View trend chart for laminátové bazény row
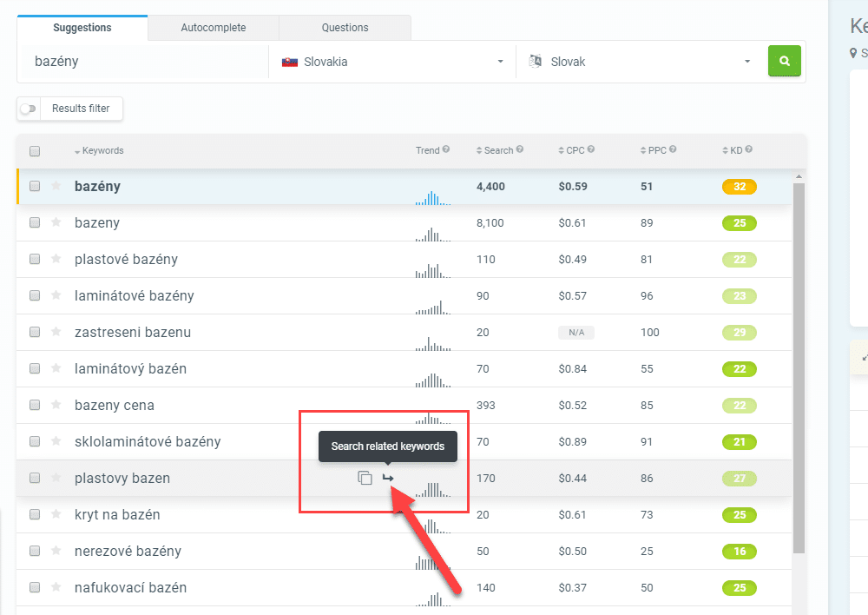This screenshot has height=615, width=868. tap(433, 307)
